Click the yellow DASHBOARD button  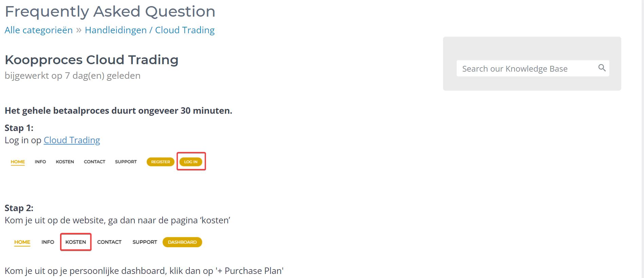pyautogui.click(x=182, y=242)
